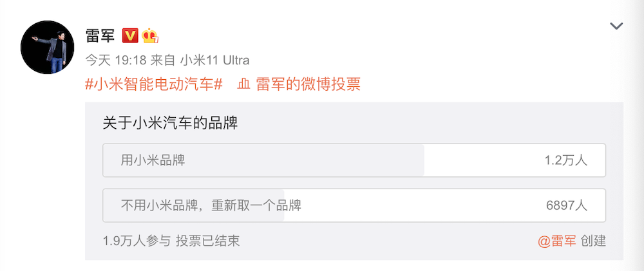The height and width of the screenshot is (271, 644).
Task: Click Lei Jun's profile avatar
Action: (47, 47)
